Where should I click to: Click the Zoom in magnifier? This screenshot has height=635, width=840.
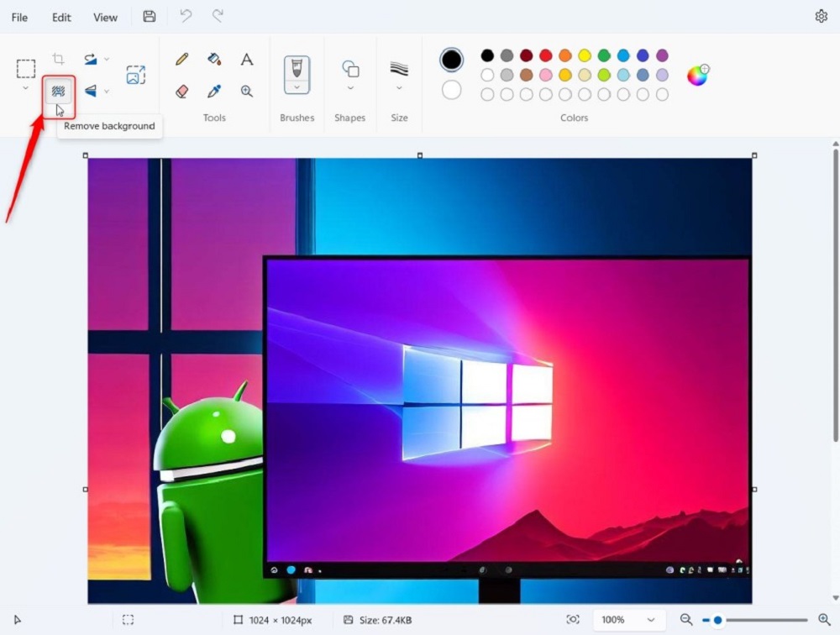click(825, 619)
